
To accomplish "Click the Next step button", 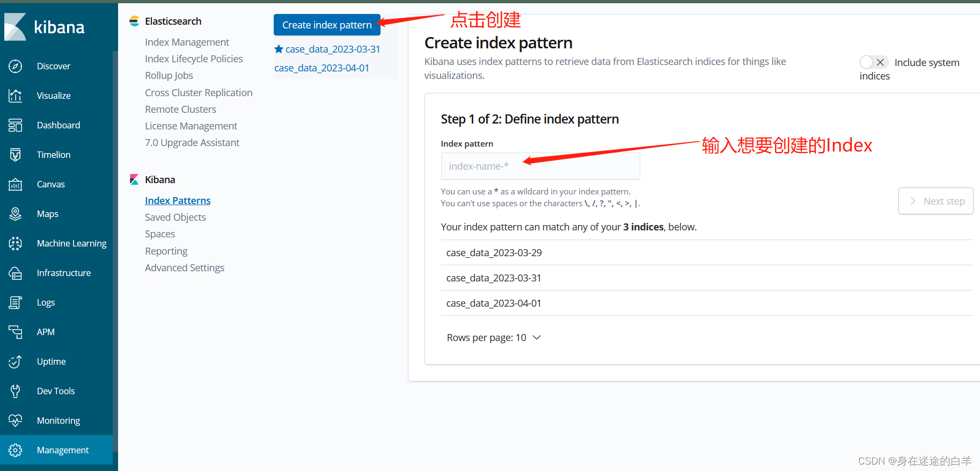I will pos(935,201).
